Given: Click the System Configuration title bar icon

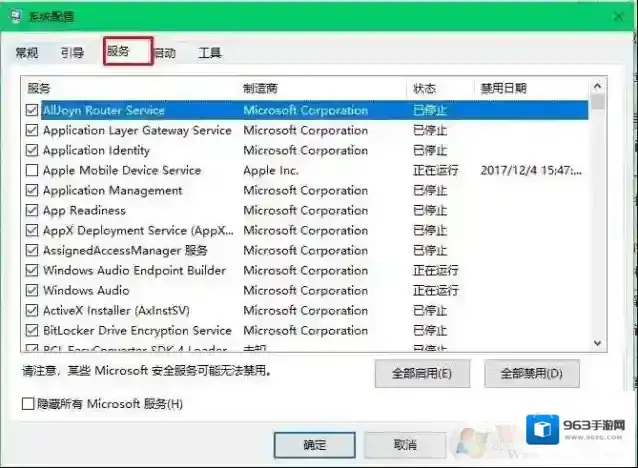Looking at the screenshot, I should click(15, 17).
